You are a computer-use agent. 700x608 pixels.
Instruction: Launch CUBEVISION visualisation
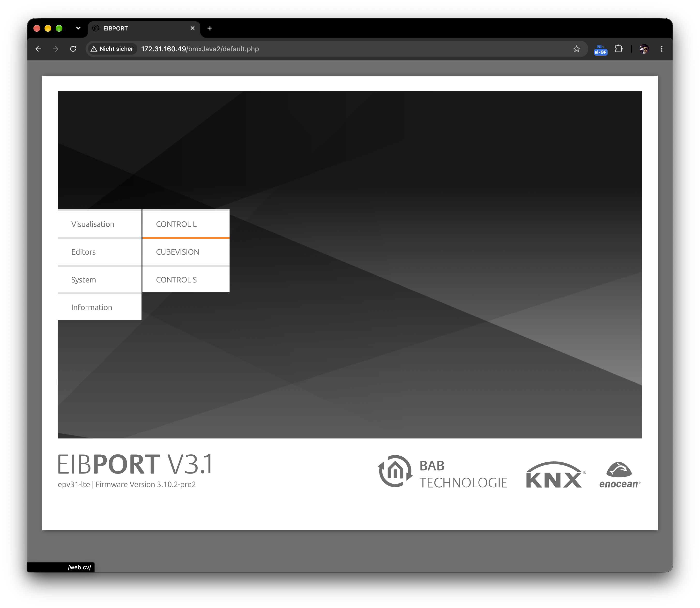pos(186,252)
